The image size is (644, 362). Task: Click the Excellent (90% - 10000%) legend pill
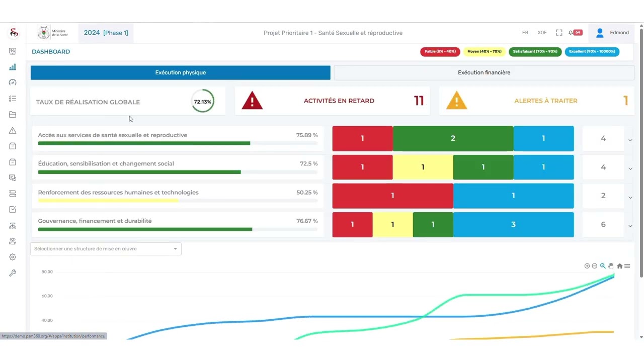click(592, 51)
